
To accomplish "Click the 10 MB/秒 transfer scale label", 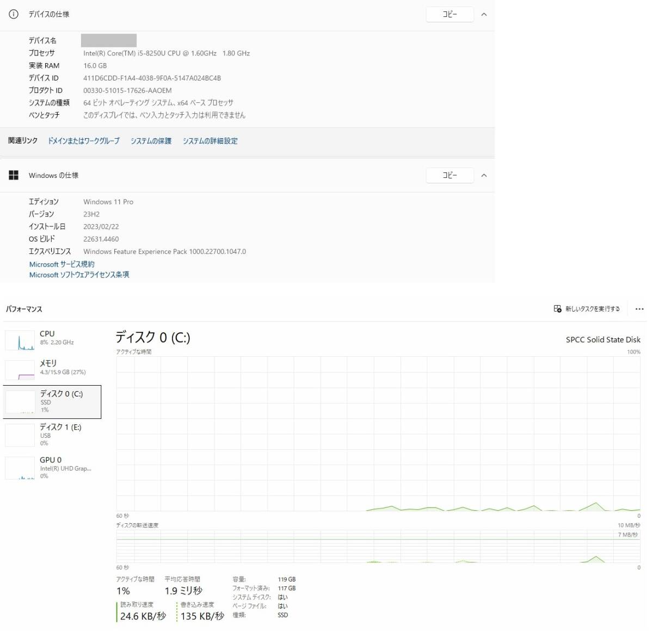I will [629, 525].
